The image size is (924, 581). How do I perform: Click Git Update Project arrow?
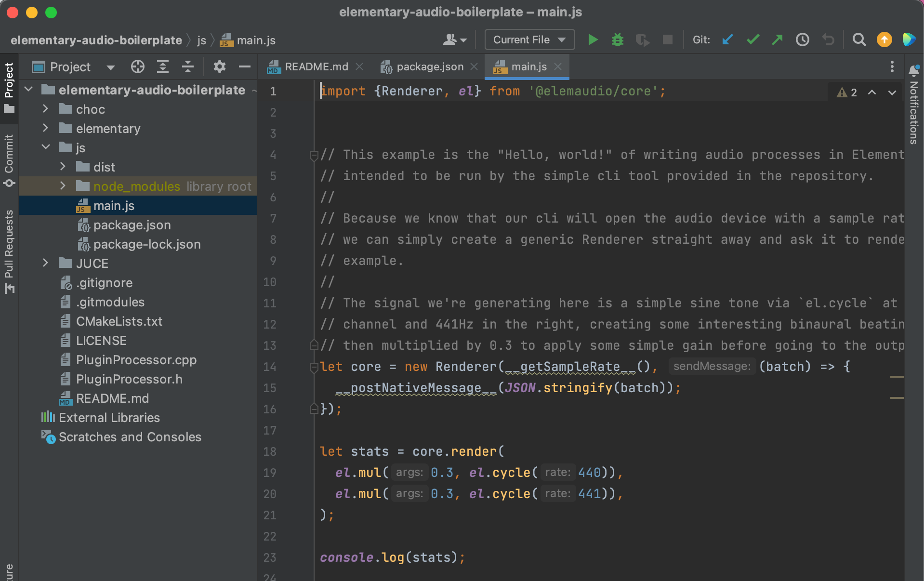click(x=727, y=40)
